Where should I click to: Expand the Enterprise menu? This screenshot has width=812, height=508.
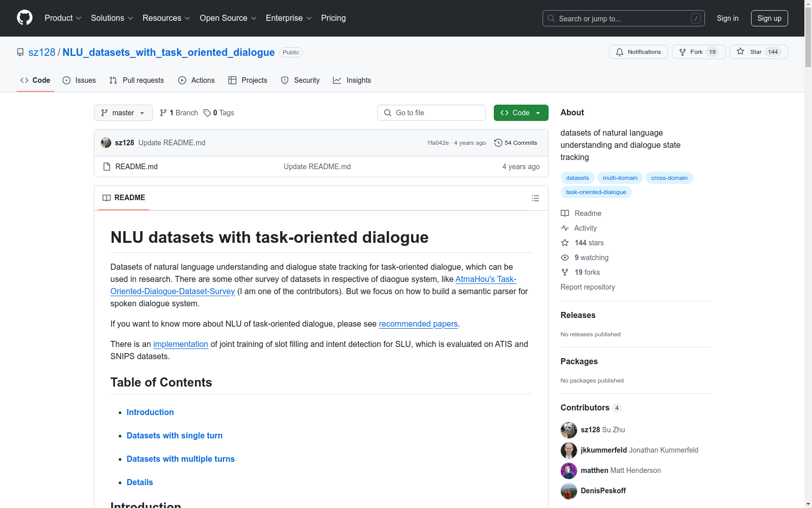click(289, 18)
